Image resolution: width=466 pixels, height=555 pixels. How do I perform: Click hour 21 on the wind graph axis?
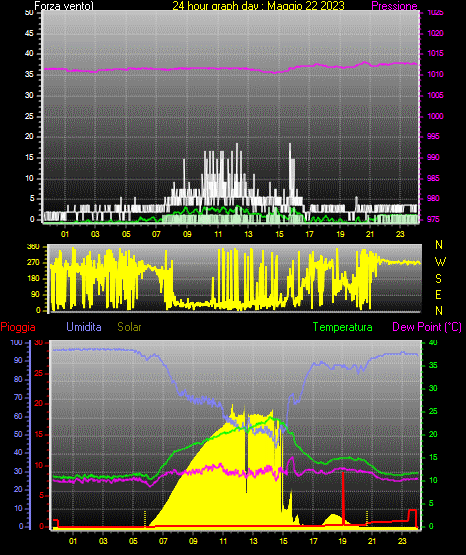pyautogui.click(x=370, y=234)
